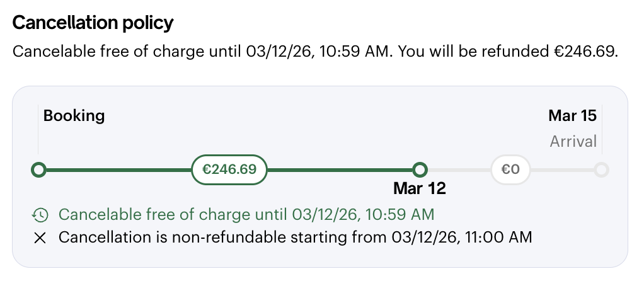
Task: Select the gray Arrival end timeline marker
Action: [x=602, y=169]
